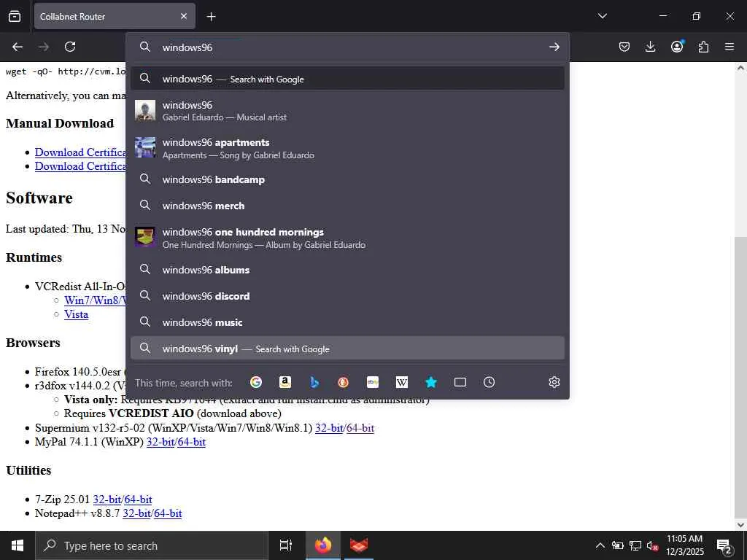The image size is (747, 560).
Task: Go forward one page
Action: click(44, 47)
